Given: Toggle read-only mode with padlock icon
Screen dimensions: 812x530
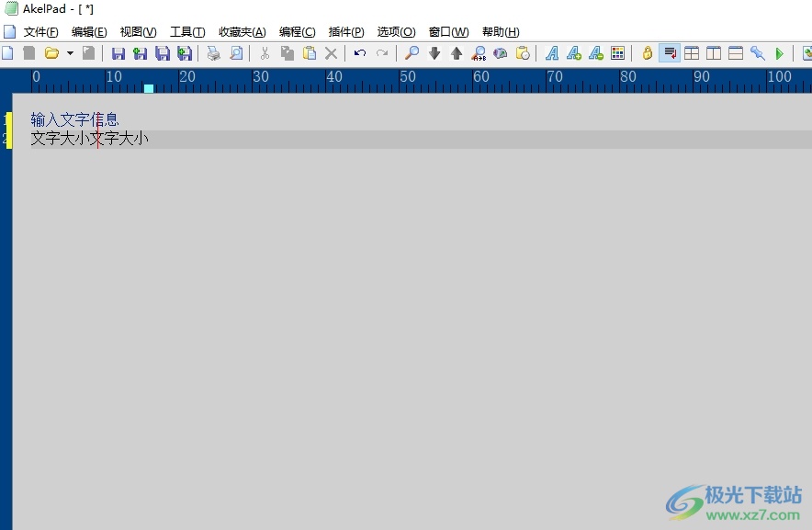Looking at the screenshot, I should (648, 53).
